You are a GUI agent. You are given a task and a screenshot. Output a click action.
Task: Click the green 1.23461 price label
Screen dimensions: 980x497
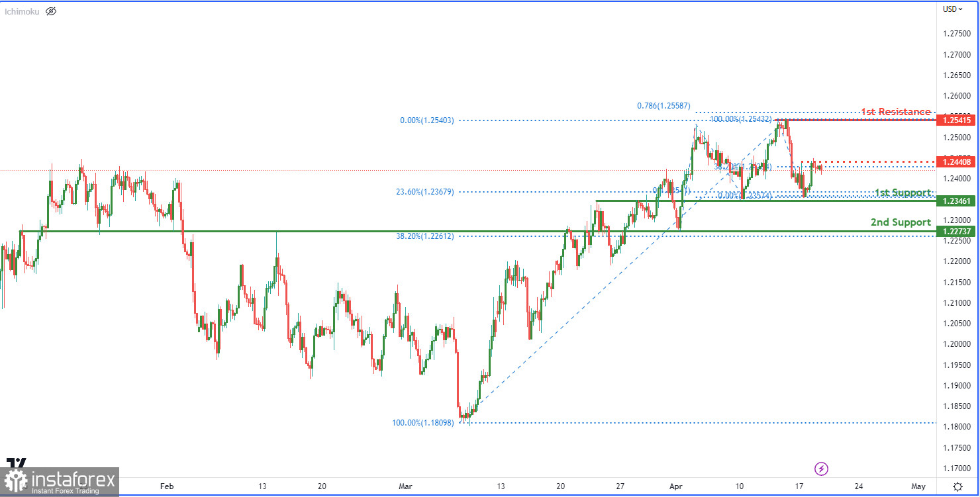point(955,201)
